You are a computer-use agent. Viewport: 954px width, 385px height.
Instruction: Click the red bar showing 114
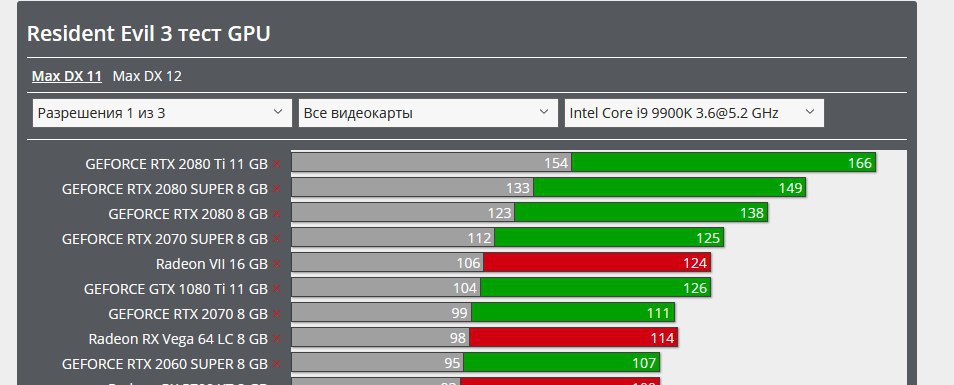573,337
